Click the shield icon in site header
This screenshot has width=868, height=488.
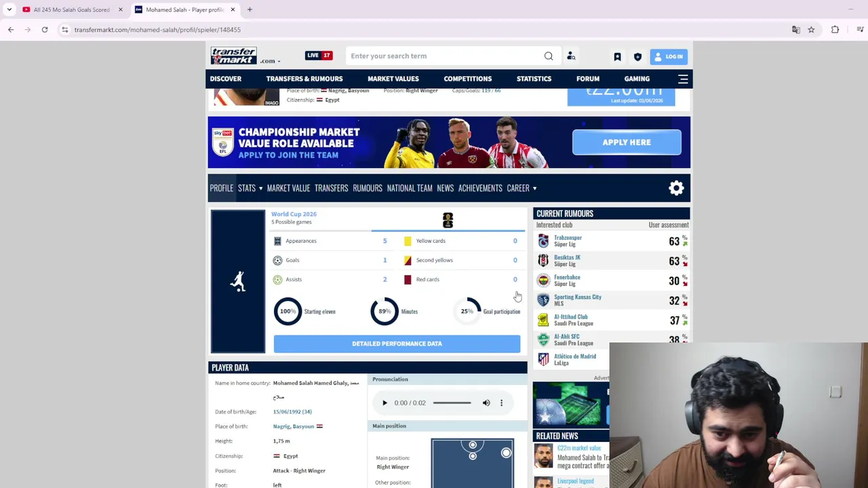(x=637, y=57)
